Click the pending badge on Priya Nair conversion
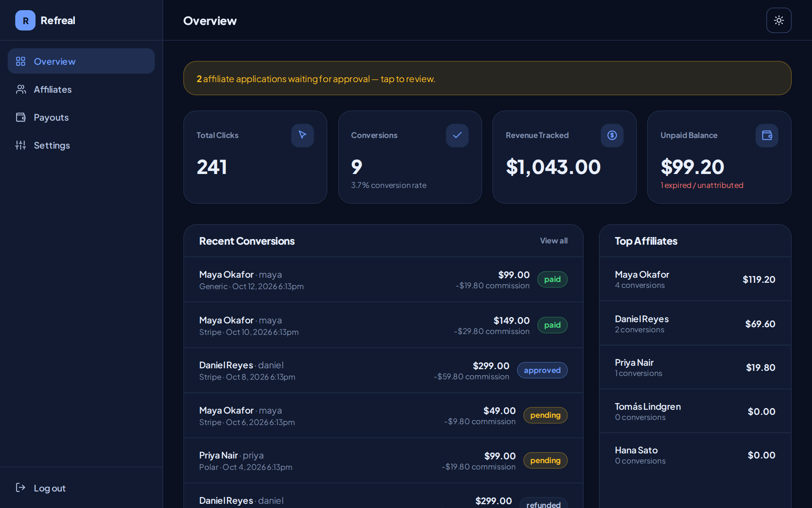Viewport: 812px width, 508px height. coord(546,461)
